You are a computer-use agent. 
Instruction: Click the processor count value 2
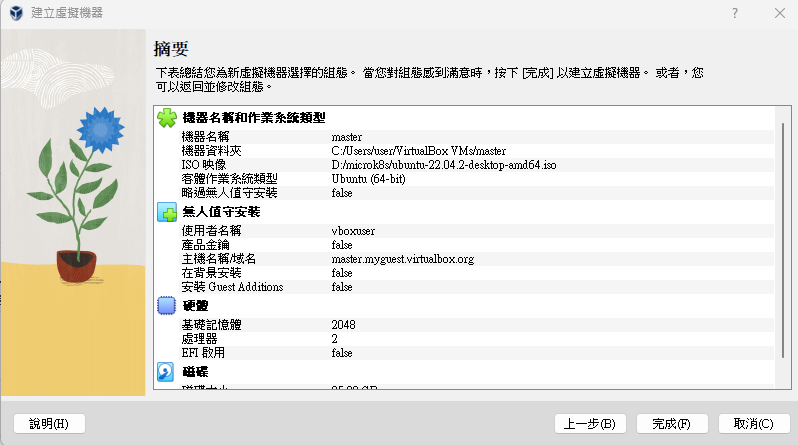coord(334,339)
